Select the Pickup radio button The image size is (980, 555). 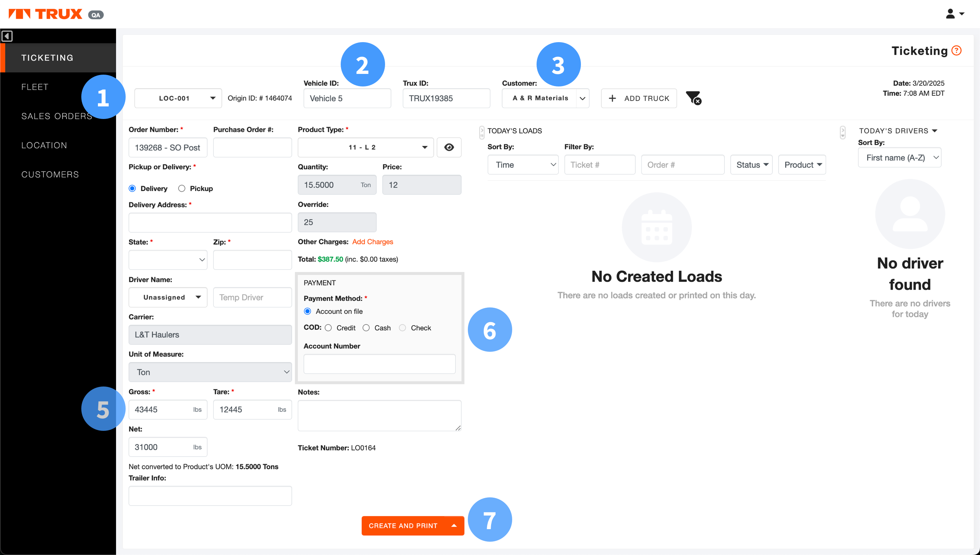coord(182,189)
